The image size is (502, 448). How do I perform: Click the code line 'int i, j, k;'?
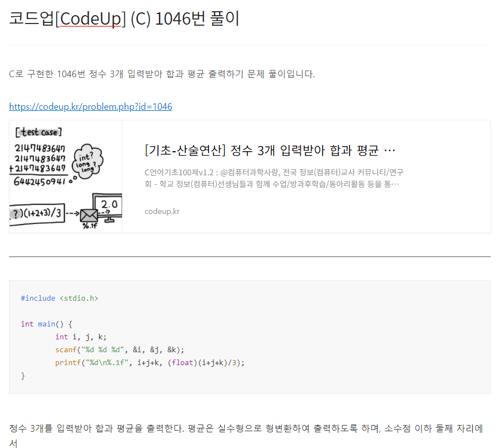pos(81,337)
